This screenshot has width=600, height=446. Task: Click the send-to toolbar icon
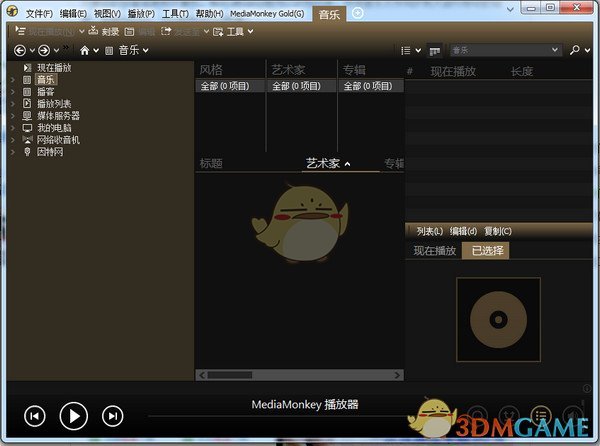click(x=166, y=31)
